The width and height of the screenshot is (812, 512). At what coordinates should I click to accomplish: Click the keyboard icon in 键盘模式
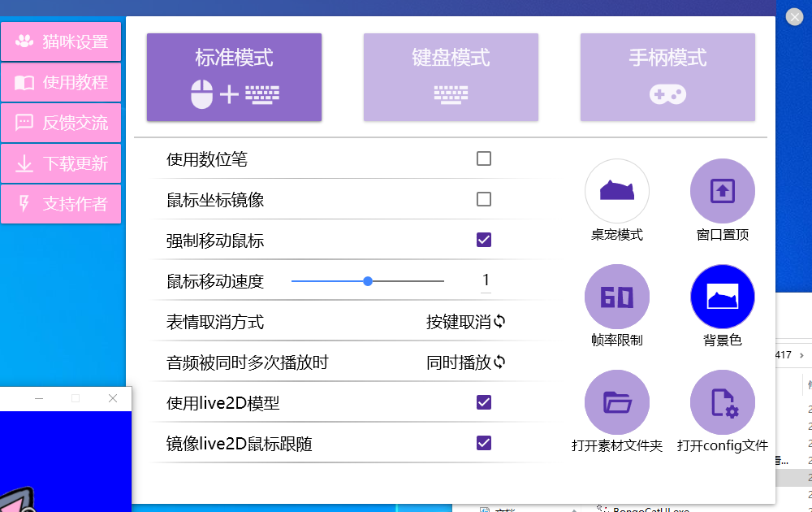451,95
